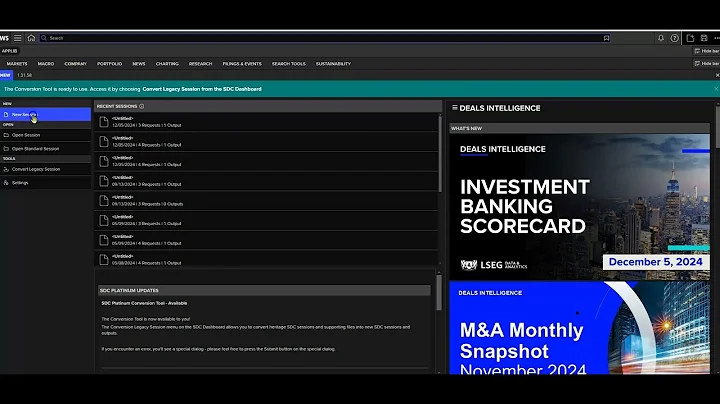720x404 pixels.
Task: Open the FILINGS & EVENTS menu
Action: (x=242, y=64)
